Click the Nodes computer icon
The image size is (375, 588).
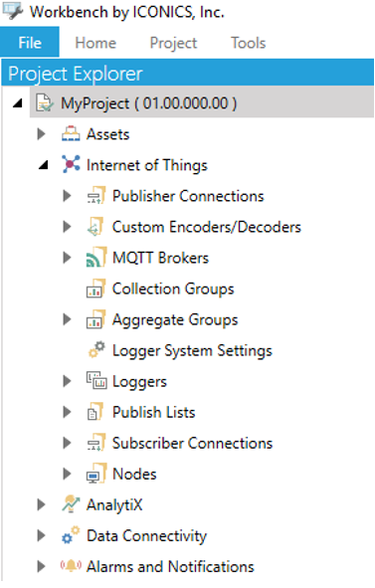pyautogui.click(x=96, y=474)
